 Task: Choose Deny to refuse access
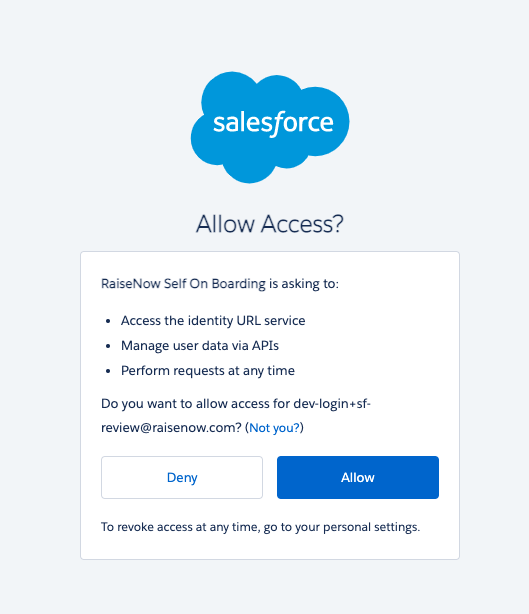click(182, 477)
